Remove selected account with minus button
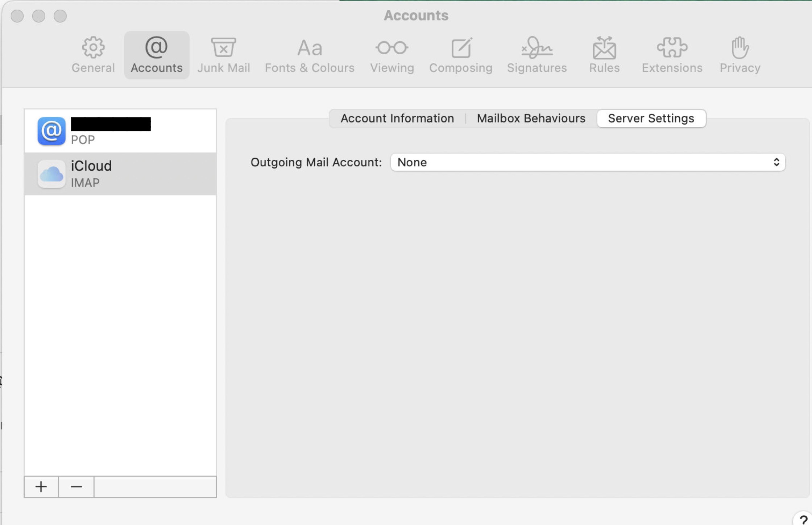Screen dimensions: 812x525 (76, 487)
